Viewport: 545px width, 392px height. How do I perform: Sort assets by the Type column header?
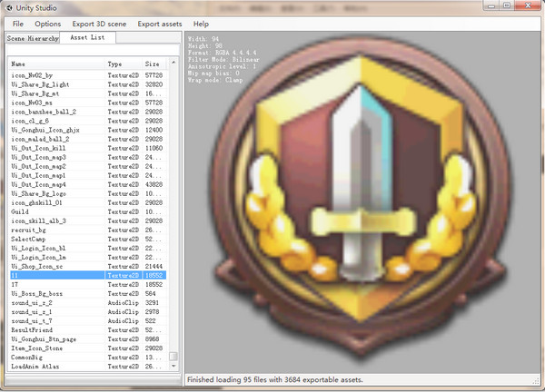[124, 64]
